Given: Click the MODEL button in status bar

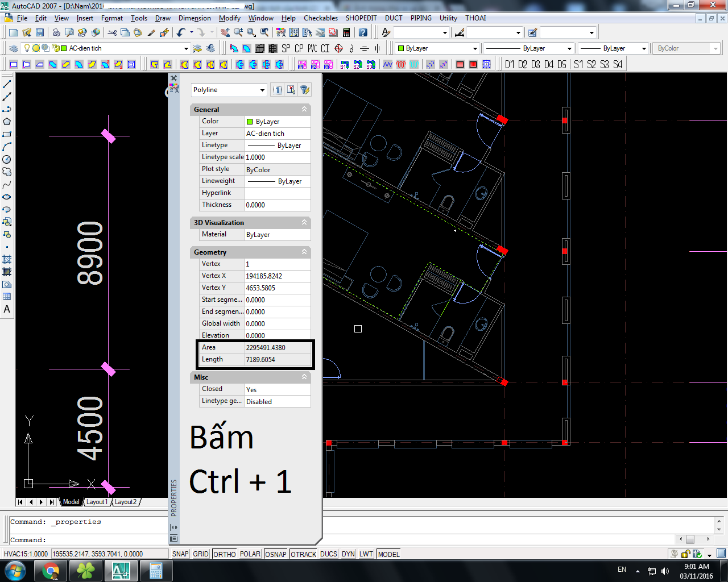Looking at the screenshot, I should [388, 554].
